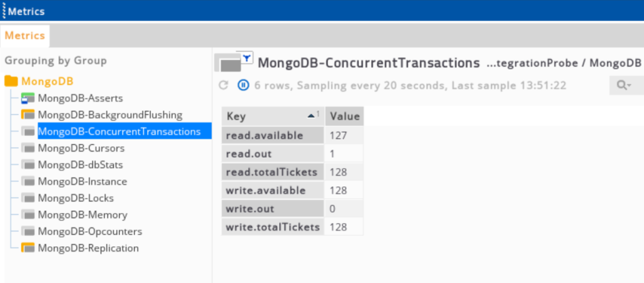Click the MongoDB folder icon
644x283 pixels.
click(x=11, y=81)
